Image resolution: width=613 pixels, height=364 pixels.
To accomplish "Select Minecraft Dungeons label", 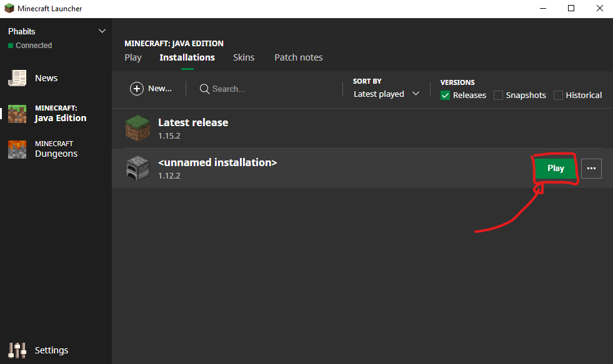I will tap(56, 149).
